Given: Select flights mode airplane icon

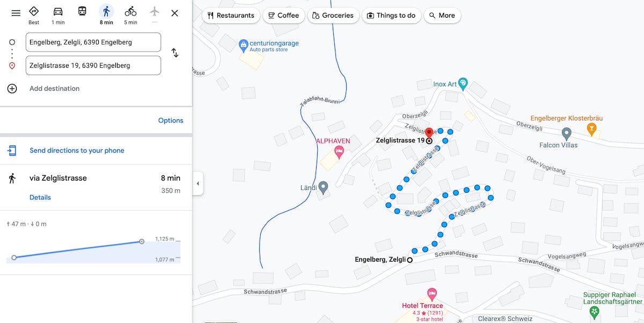Looking at the screenshot, I should point(155,11).
